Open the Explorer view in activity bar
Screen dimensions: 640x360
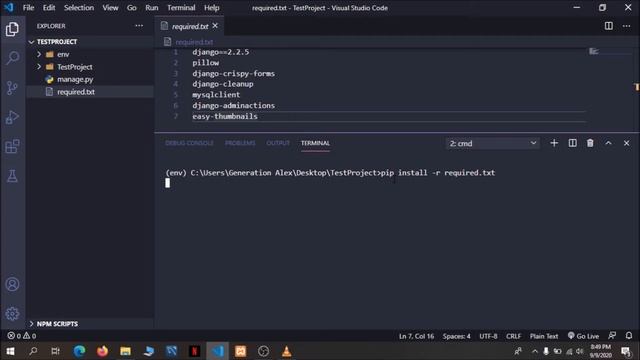point(12,29)
